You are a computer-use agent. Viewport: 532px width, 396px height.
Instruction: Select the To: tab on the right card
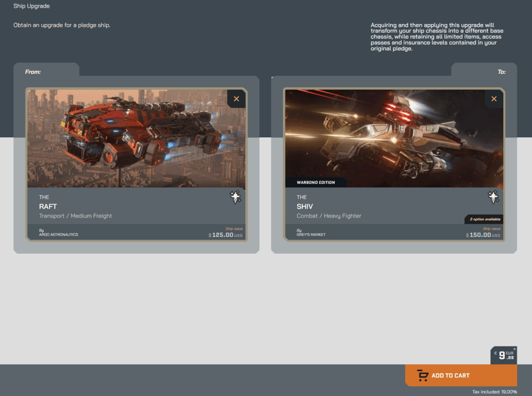(502, 72)
